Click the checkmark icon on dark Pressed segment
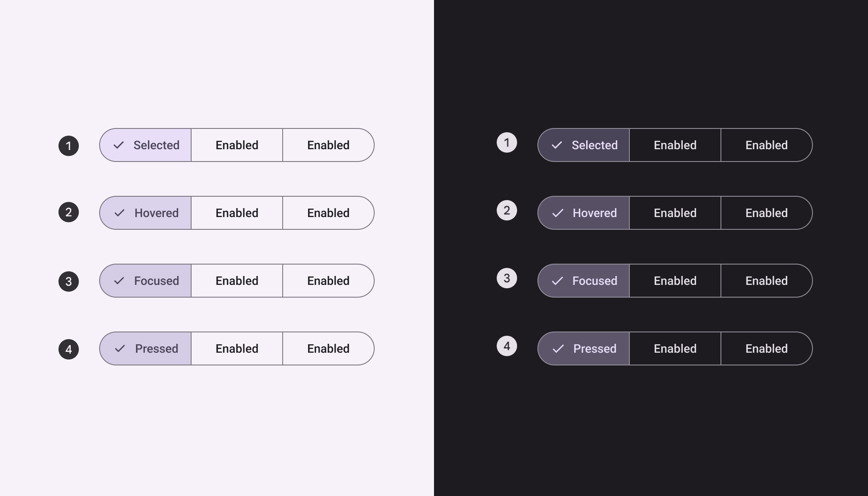 (x=558, y=348)
